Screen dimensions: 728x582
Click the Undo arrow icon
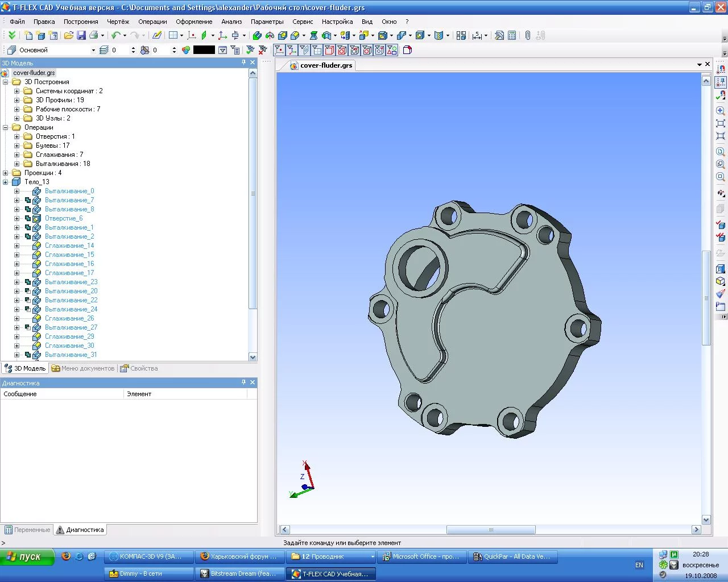[115, 35]
